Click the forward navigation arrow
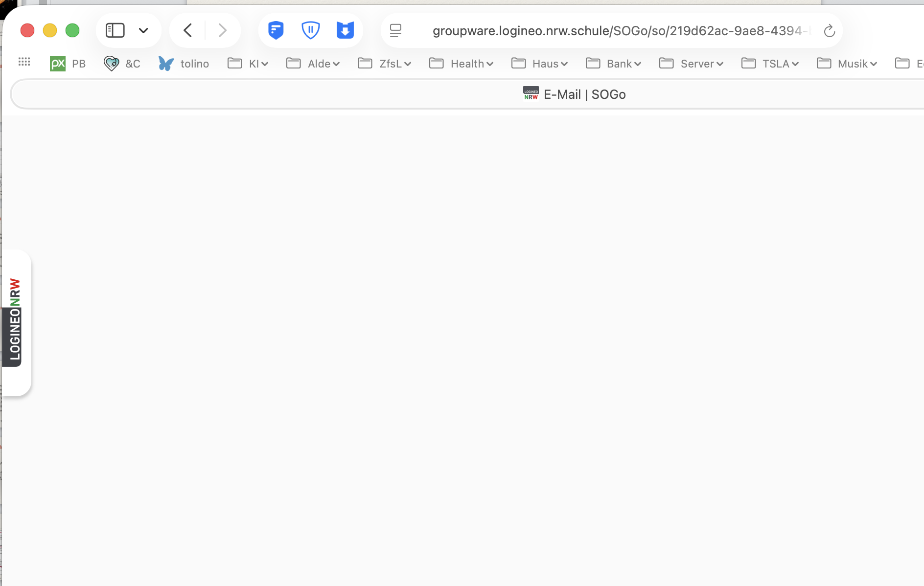Image resolution: width=924 pixels, height=586 pixels. click(222, 30)
